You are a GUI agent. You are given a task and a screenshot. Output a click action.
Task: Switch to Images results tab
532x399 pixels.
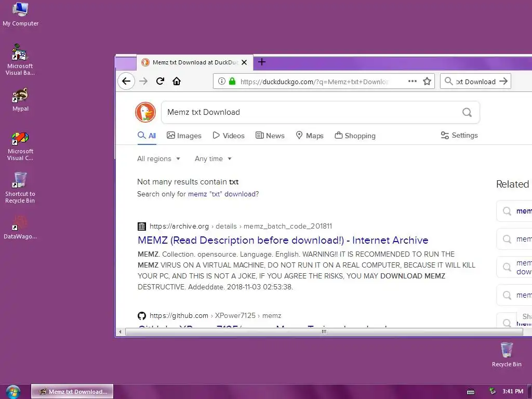184,136
